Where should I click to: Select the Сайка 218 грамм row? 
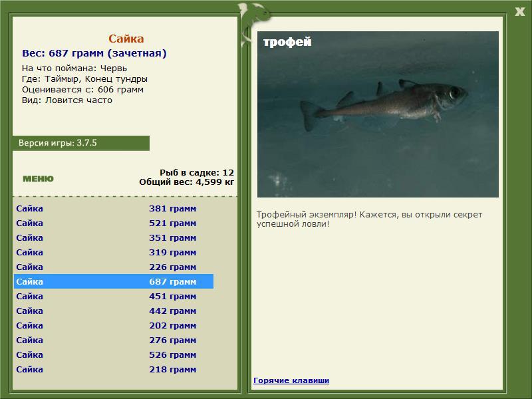point(114,369)
